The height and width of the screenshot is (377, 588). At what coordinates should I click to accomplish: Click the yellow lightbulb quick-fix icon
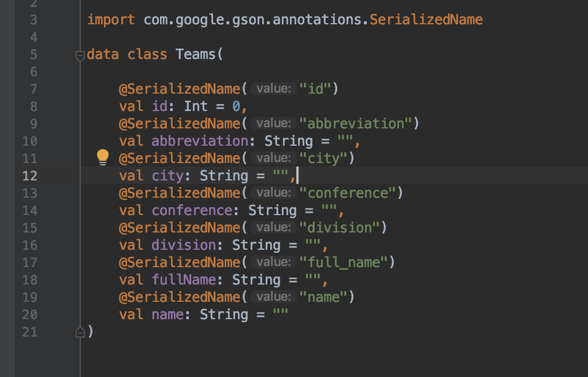point(103,157)
